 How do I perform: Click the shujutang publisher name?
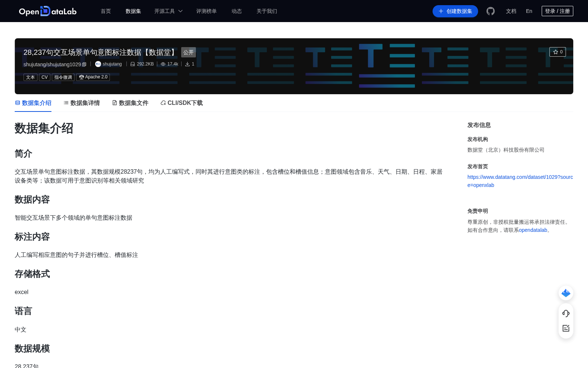[x=112, y=64]
